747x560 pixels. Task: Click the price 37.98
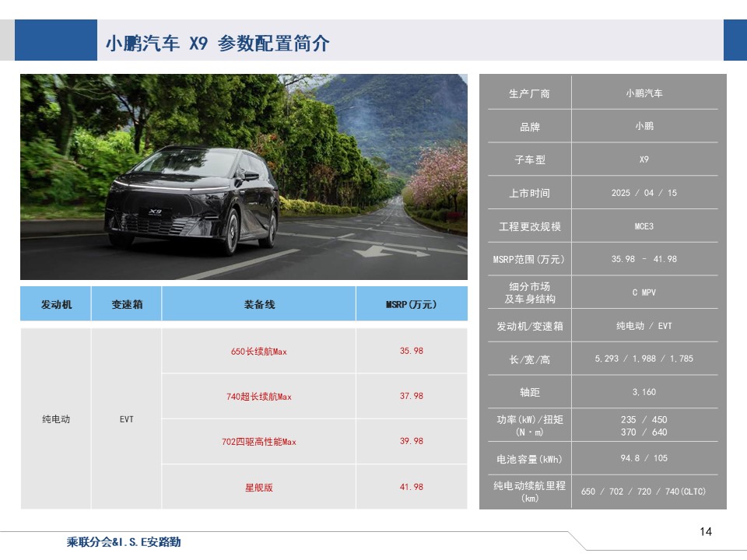(x=412, y=396)
